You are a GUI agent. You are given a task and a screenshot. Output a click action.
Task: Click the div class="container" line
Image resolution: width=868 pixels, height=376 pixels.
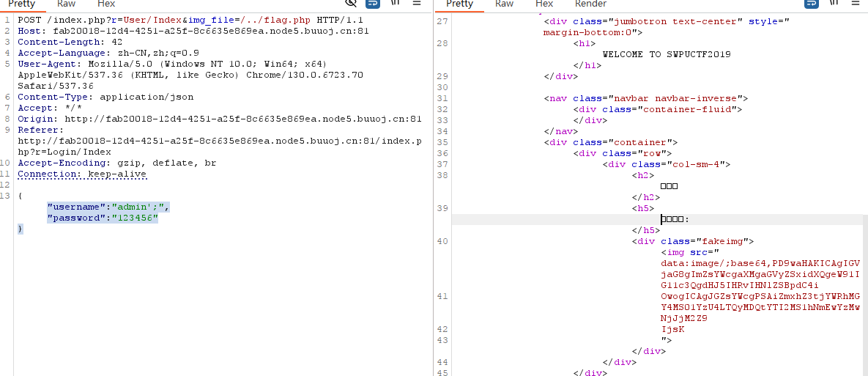611,142
